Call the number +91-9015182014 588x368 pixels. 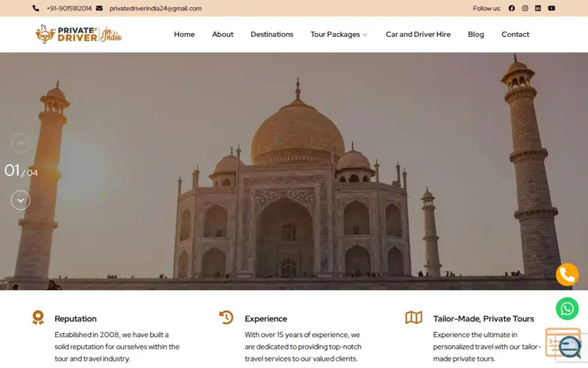click(x=69, y=8)
